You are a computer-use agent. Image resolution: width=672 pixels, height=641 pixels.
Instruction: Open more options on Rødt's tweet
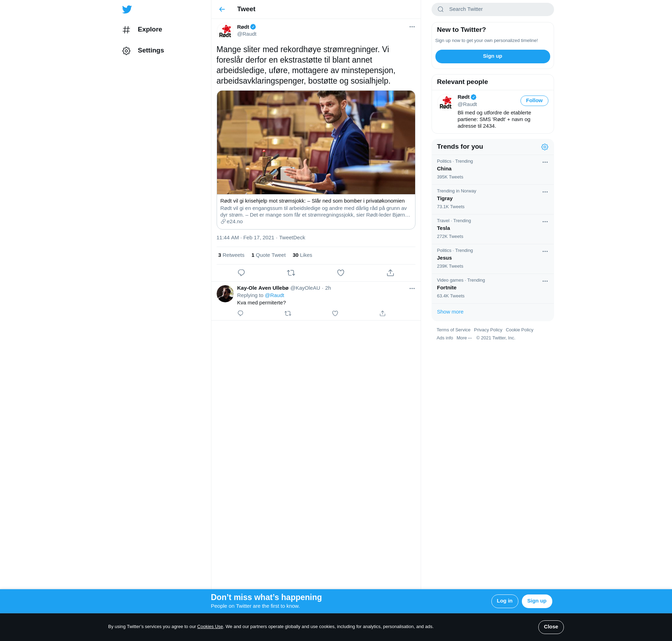pyautogui.click(x=412, y=27)
